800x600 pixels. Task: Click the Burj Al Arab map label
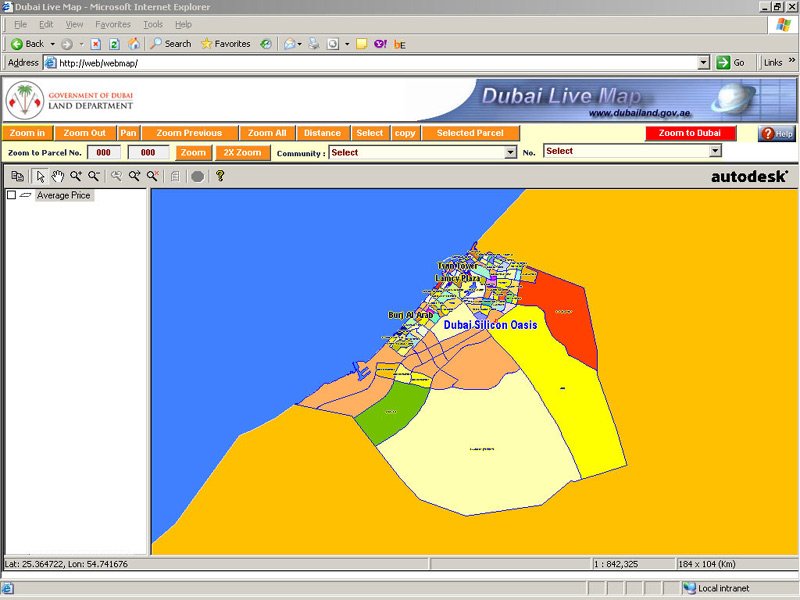point(411,315)
